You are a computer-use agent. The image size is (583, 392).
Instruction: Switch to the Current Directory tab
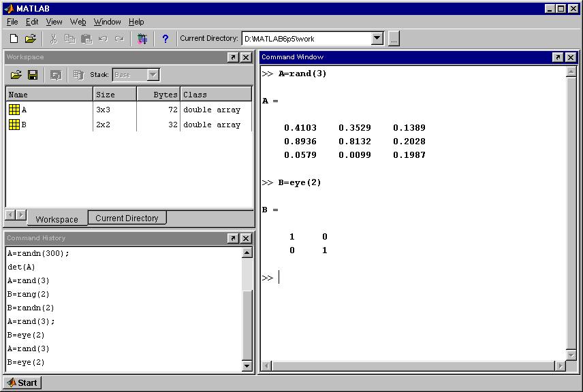coord(127,218)
